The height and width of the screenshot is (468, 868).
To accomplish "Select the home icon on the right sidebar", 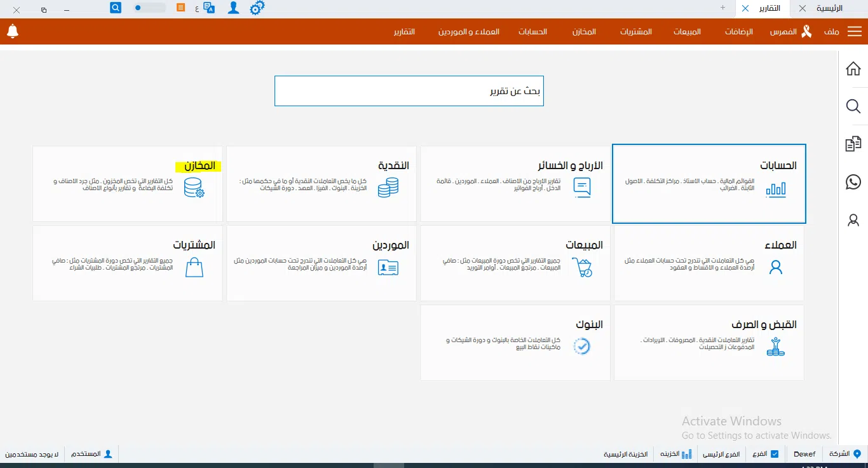I will (853, 68).
